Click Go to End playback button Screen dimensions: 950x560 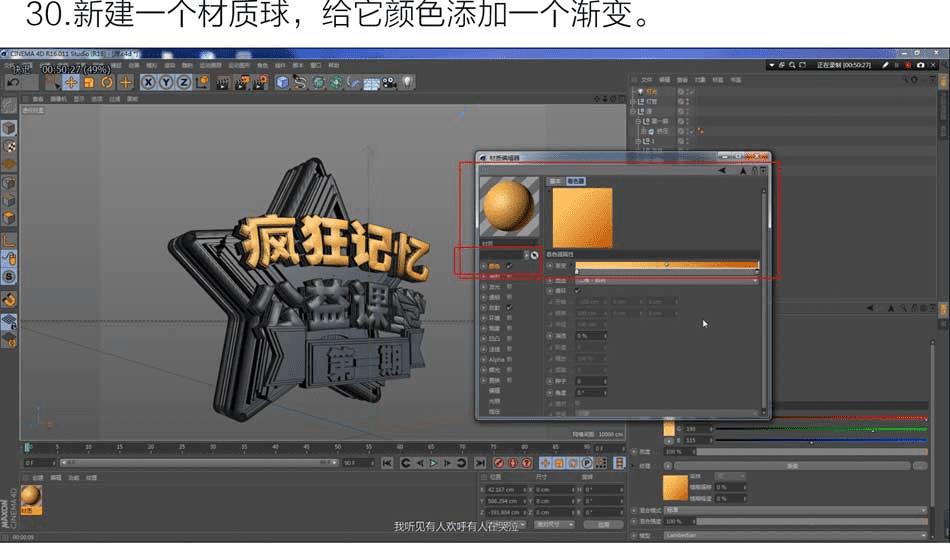(480, 463)
